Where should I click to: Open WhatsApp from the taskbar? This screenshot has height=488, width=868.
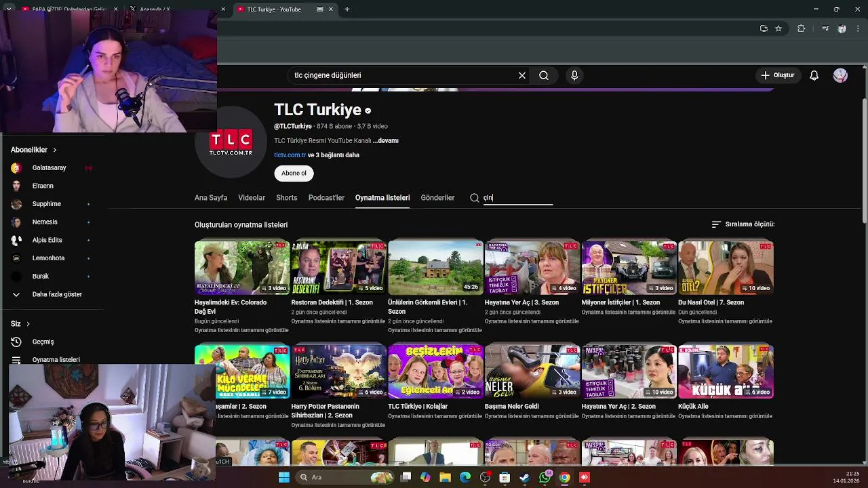point(545,477)
